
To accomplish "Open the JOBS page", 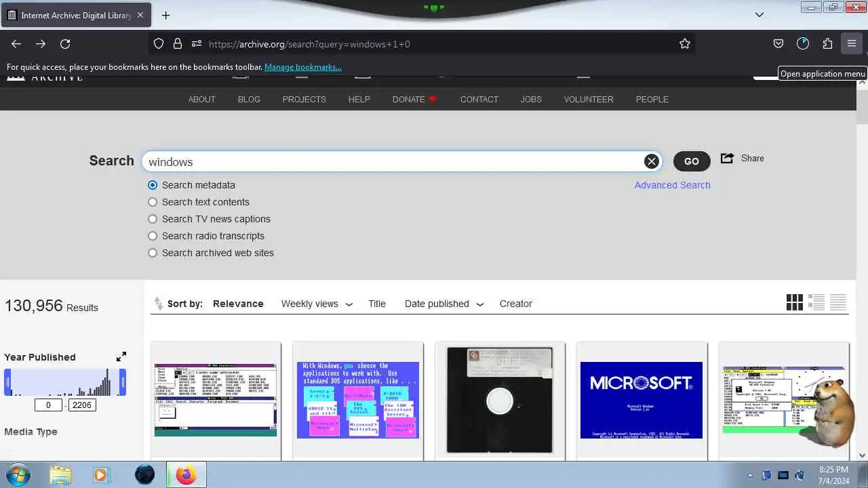I will tap(531, 99).
